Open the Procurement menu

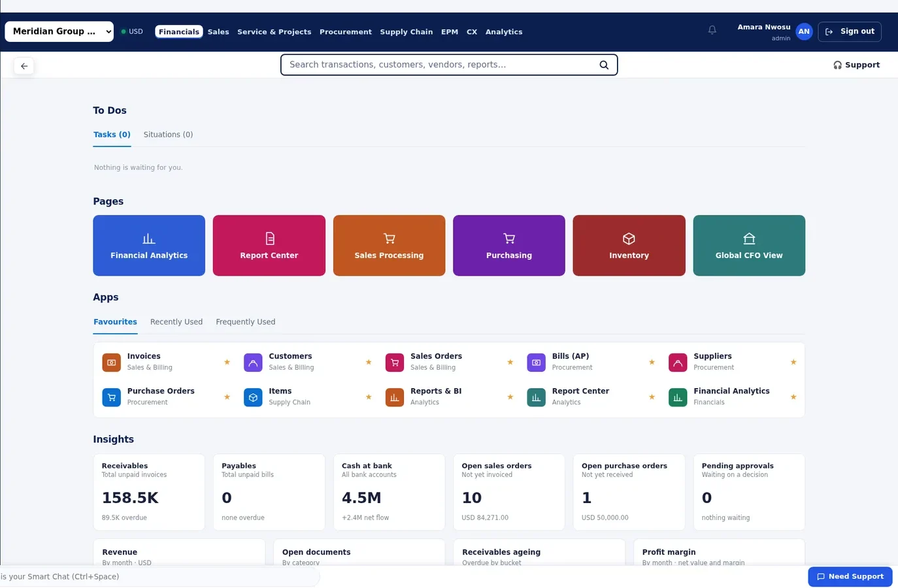pyautogui.click(x=346, y=31)
